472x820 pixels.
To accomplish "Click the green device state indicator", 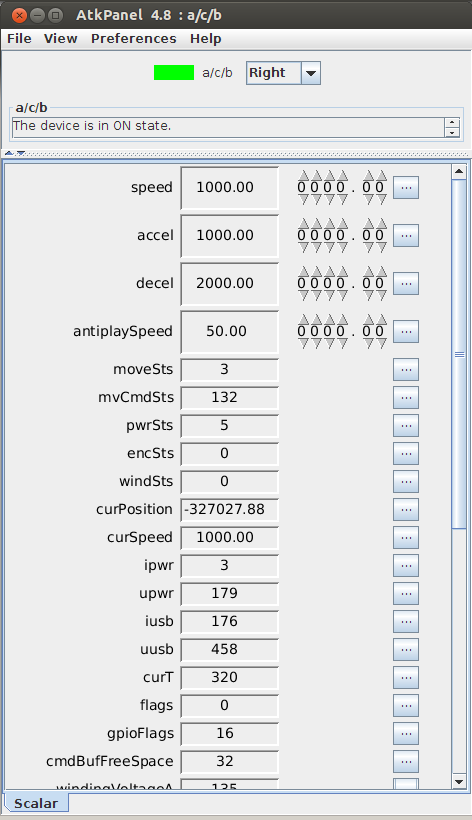I will pos(174,73).
